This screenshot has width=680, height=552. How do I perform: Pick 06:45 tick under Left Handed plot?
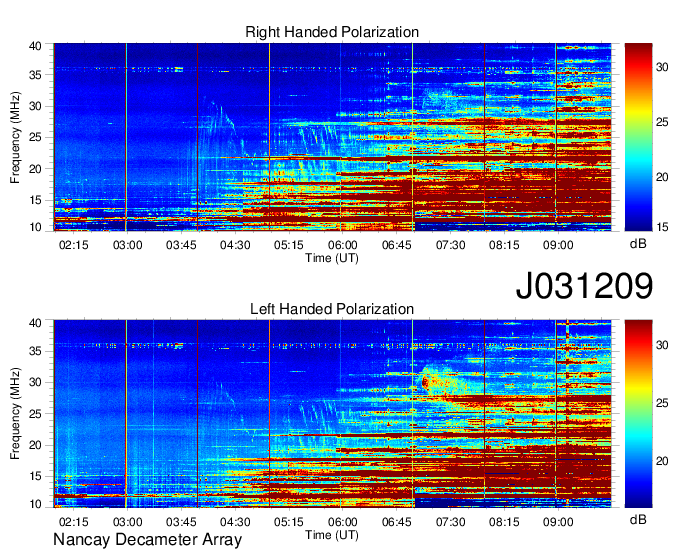coord(396,522)
